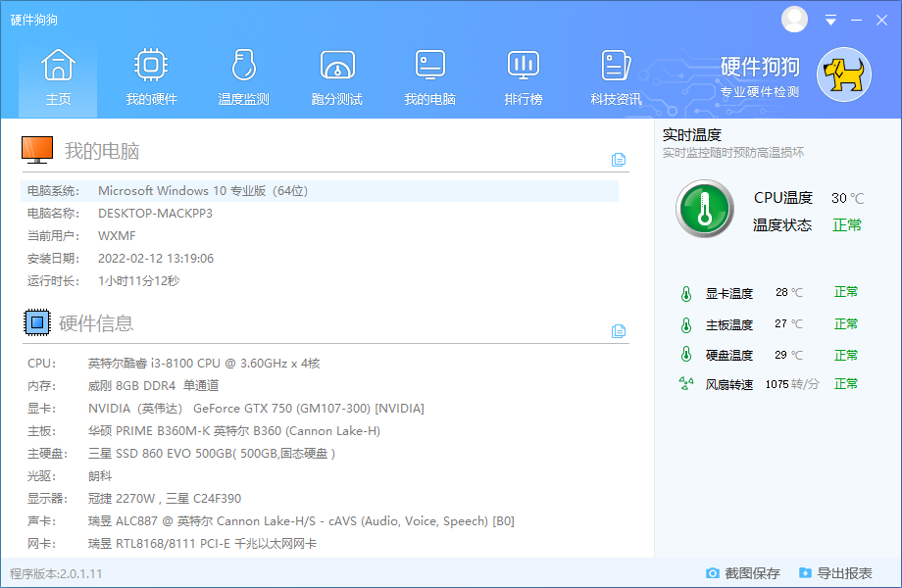Select the sound card 瑞昱 ALC887 row

tap(271, 521)
